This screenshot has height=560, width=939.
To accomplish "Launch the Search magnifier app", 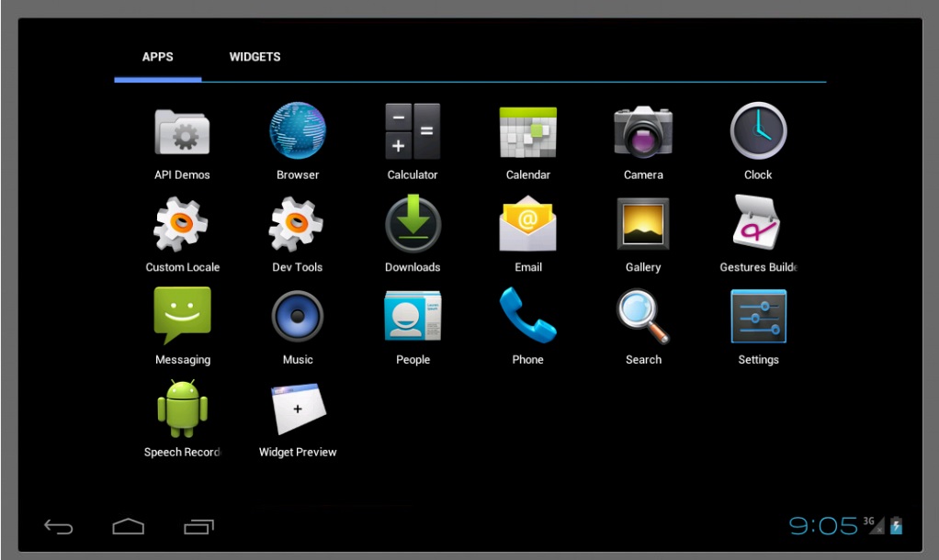I will [643, 317].
